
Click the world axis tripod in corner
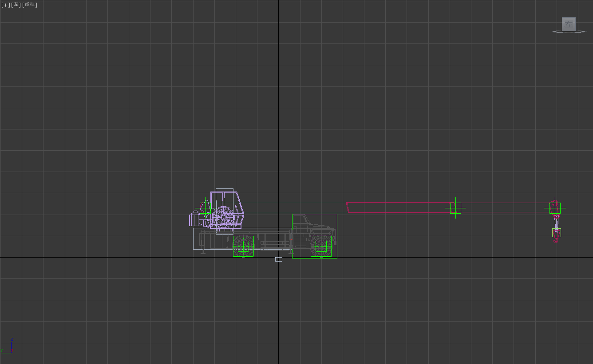click(9, 348)
